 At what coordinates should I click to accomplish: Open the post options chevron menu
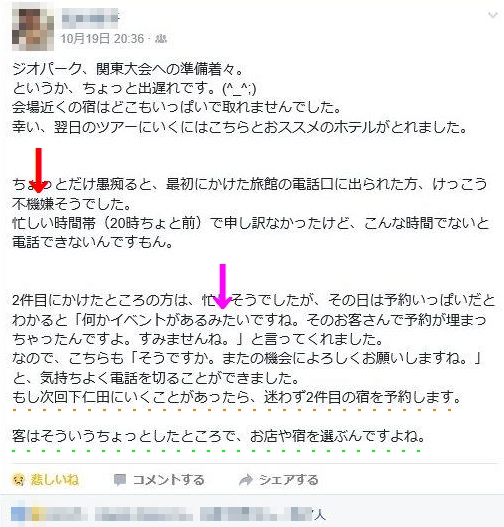[x=493, y=15]
